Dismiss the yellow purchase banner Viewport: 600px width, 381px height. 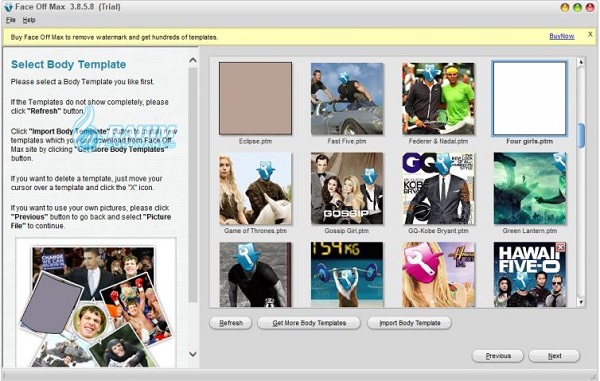tap(590, 34)
